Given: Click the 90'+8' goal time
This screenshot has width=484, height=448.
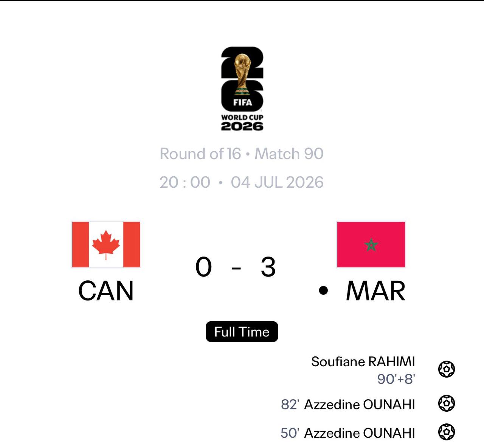Looking at the screenshot, I should click(x=396, y=379).
